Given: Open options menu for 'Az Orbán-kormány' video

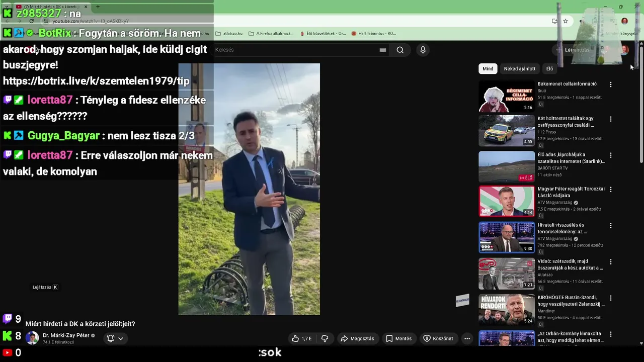Looking at the screenshot, I should tap(611, 334).
